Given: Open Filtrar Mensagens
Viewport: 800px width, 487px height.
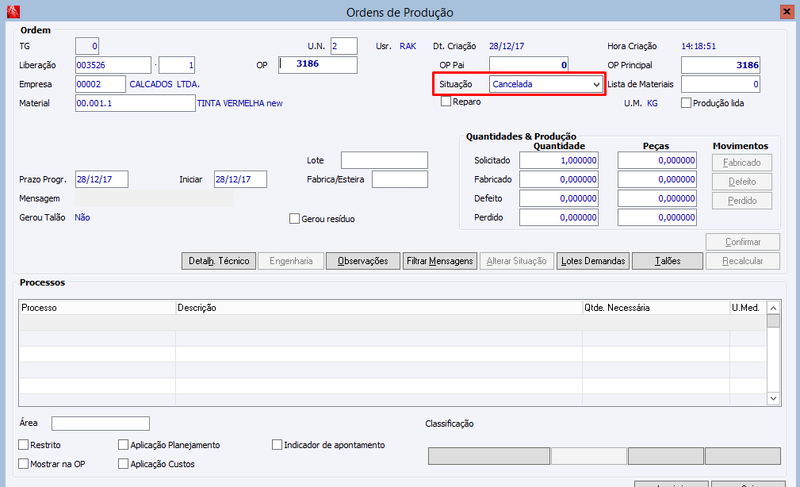Looking at the screenshot, I should click(440, 261).
